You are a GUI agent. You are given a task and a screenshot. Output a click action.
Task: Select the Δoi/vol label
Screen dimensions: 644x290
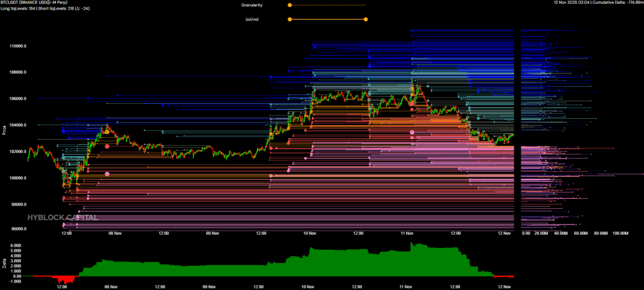[253, 19]
